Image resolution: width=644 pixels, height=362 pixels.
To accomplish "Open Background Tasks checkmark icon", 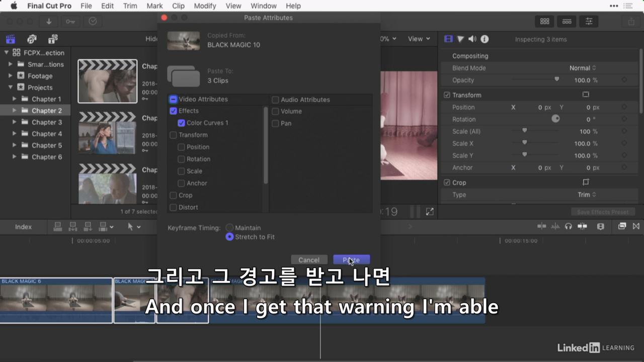I will coord(93,21).
